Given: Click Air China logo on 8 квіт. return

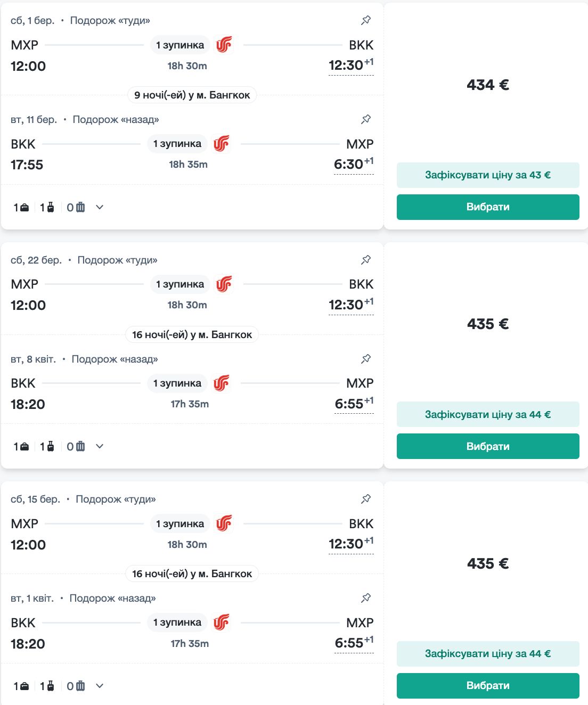Looking at the screenshot, I should 222,383.
